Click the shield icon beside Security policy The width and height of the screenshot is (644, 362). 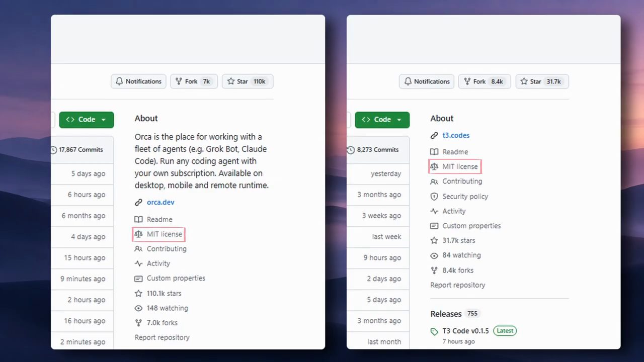point(434,197)
